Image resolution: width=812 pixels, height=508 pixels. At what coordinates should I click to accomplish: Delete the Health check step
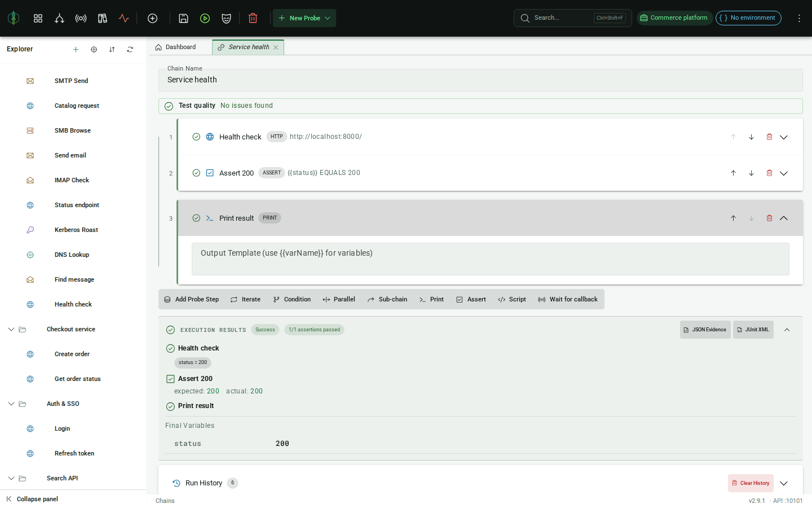click(x=769, y=137)
